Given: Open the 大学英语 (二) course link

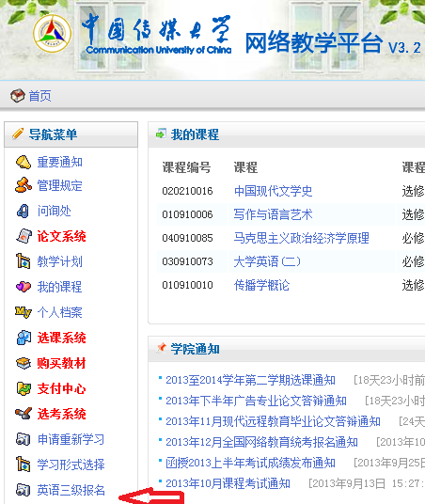Looking at the screenshot, I should 267,261.
